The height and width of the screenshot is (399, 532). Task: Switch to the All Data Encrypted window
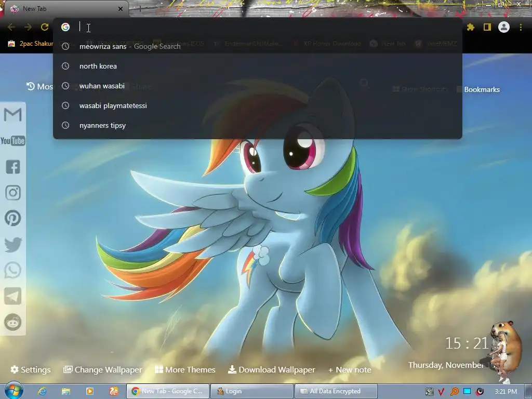(336, 391)
